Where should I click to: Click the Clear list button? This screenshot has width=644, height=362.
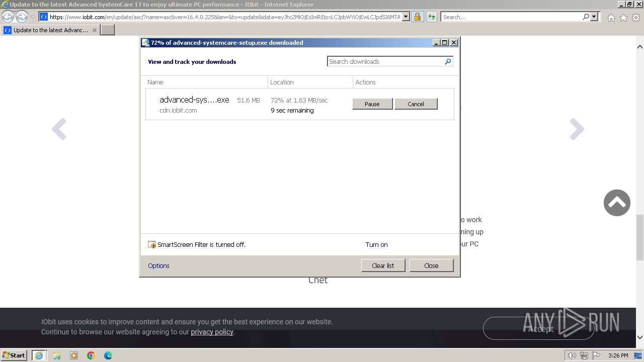tap(383, 265)
